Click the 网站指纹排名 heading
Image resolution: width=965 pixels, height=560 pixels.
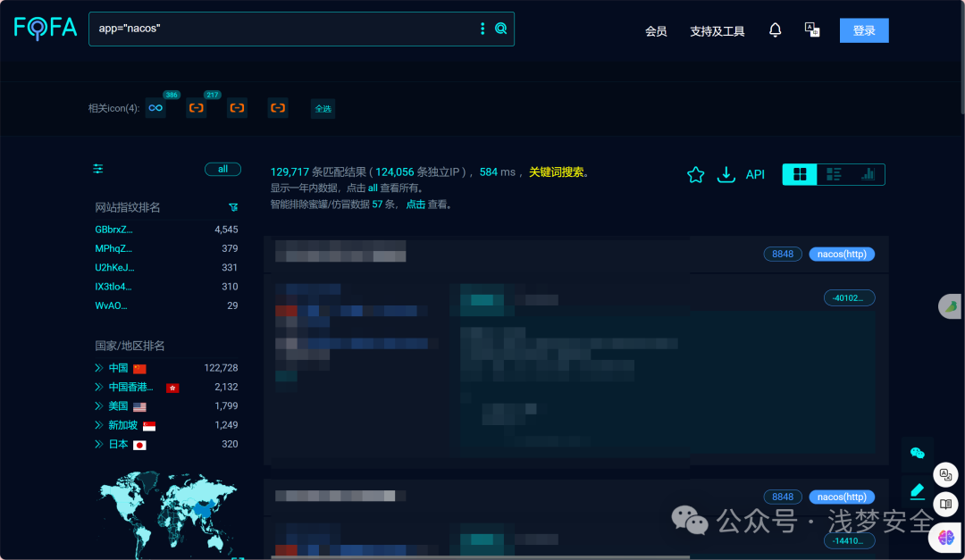pos(128,207)
